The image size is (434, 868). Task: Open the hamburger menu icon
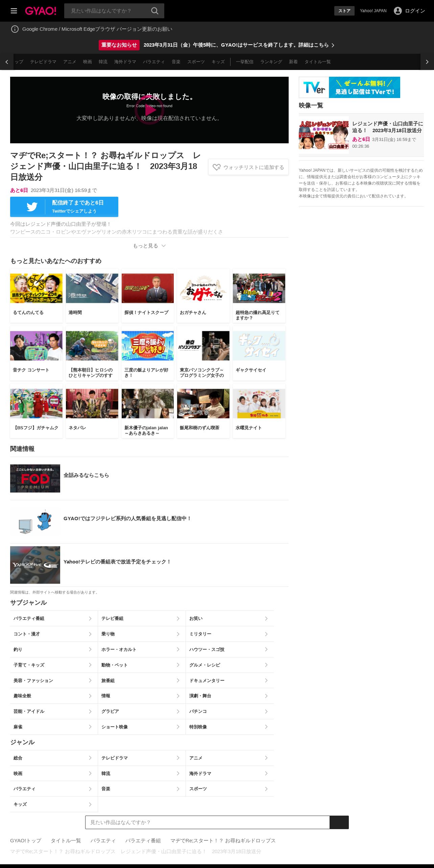14,11
